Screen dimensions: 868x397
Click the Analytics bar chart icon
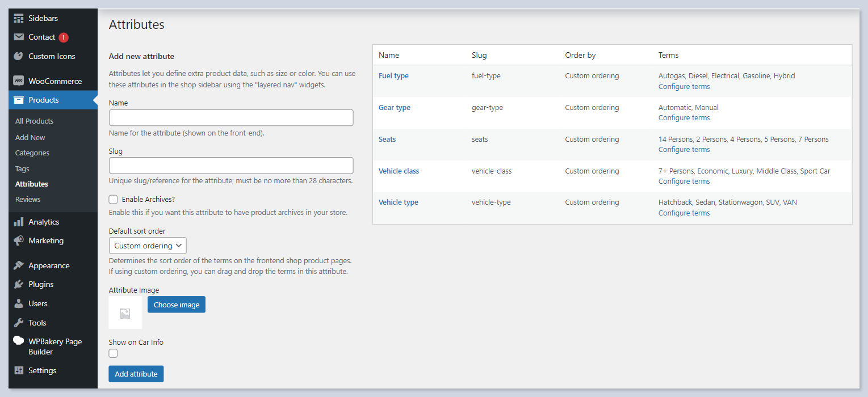coord(19,222)
